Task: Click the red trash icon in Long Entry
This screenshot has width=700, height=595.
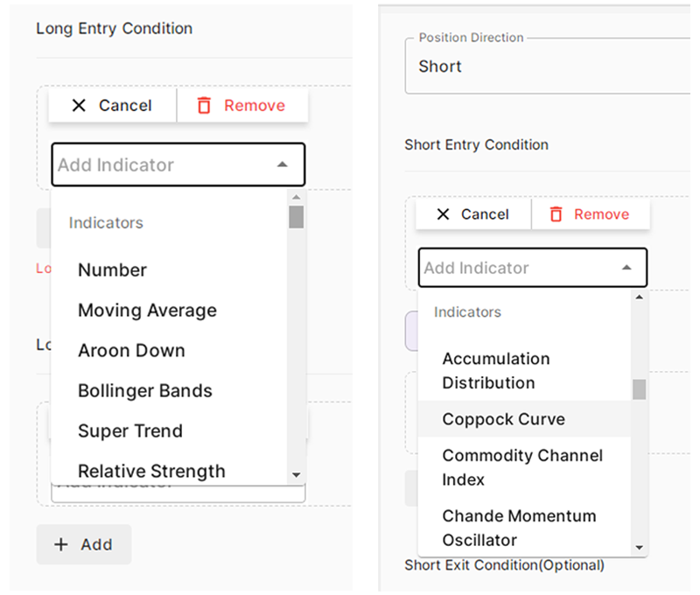Action: pyautogui.click(x=204, y=105)
